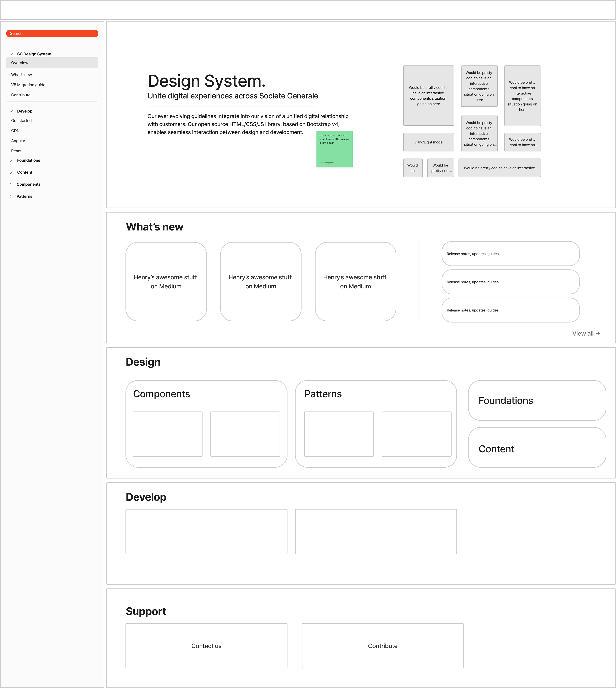The height and width of the screenshot is (688, 616).
Task: Open the second Release notes item
Action: [511, 282]
